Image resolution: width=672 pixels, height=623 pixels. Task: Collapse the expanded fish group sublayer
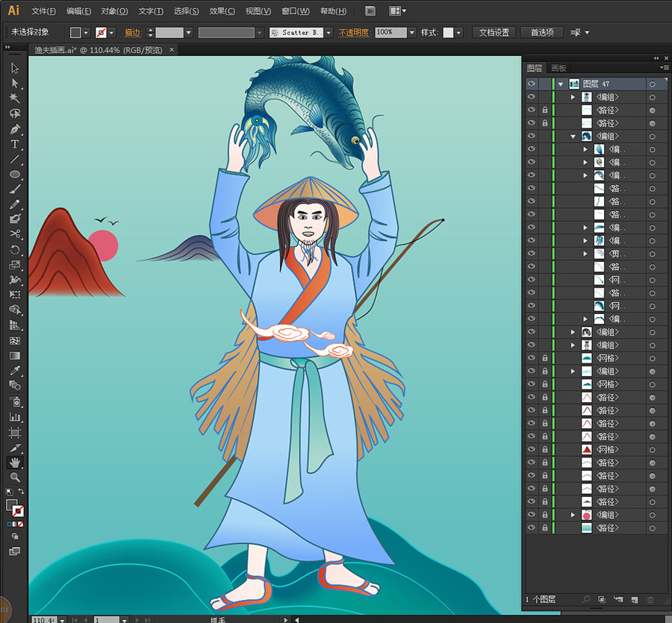coord(573,137)
